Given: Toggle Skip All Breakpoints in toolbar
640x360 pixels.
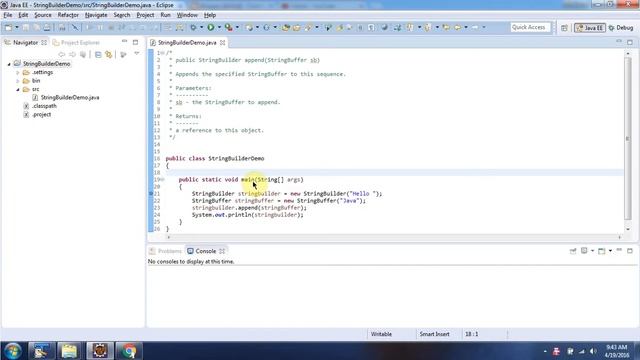Looking at the screenshot, I should coord(75,27).
